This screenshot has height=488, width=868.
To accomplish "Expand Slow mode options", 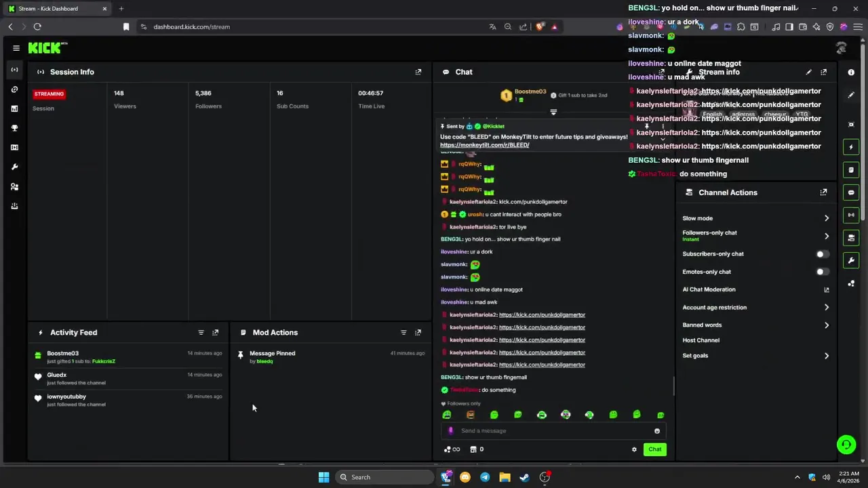I will [827, 218].
